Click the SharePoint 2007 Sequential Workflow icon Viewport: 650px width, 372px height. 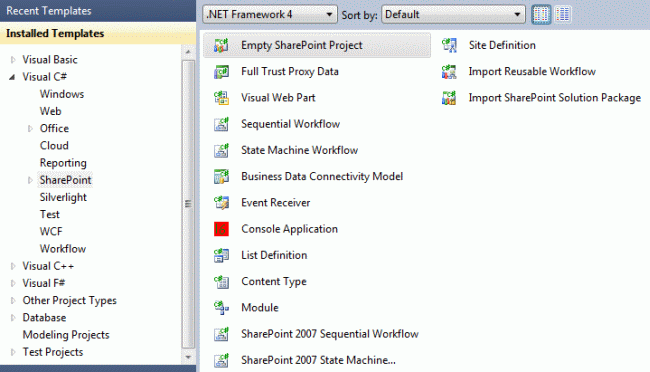221,334
